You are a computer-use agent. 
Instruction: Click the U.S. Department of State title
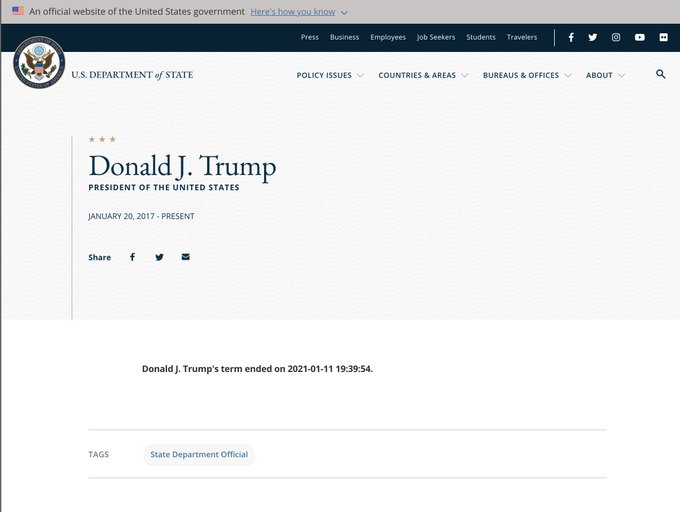[132, 75]
